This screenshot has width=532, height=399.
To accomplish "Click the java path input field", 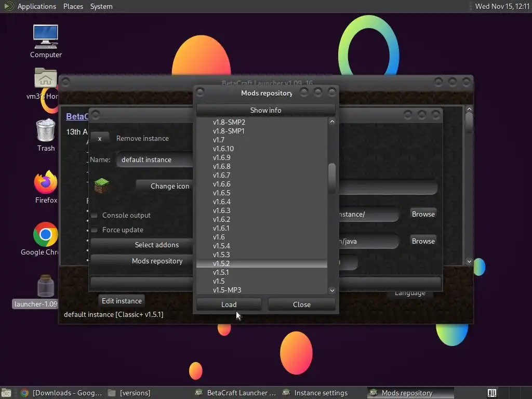I will pyautogui.click(x=369, y=241).
